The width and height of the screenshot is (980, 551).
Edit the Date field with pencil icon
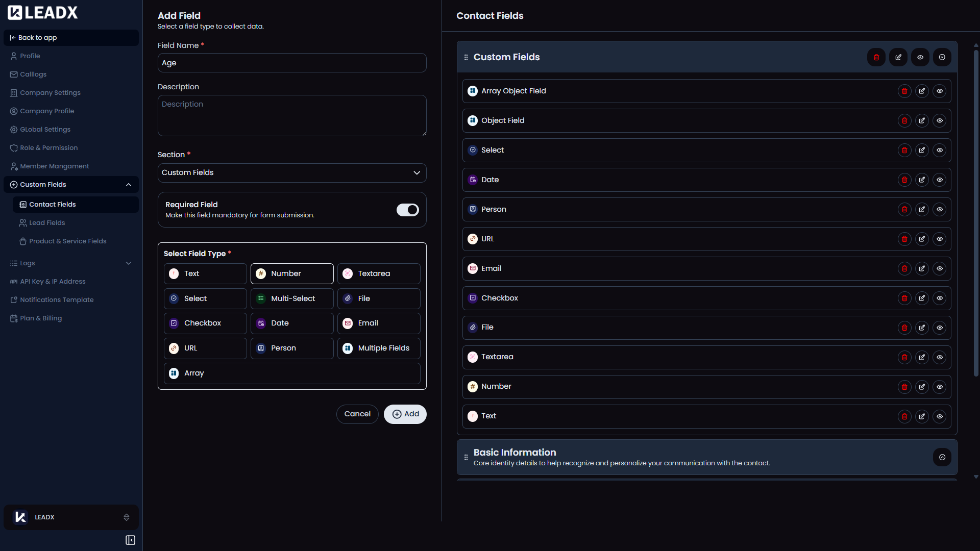coord(922,180)
